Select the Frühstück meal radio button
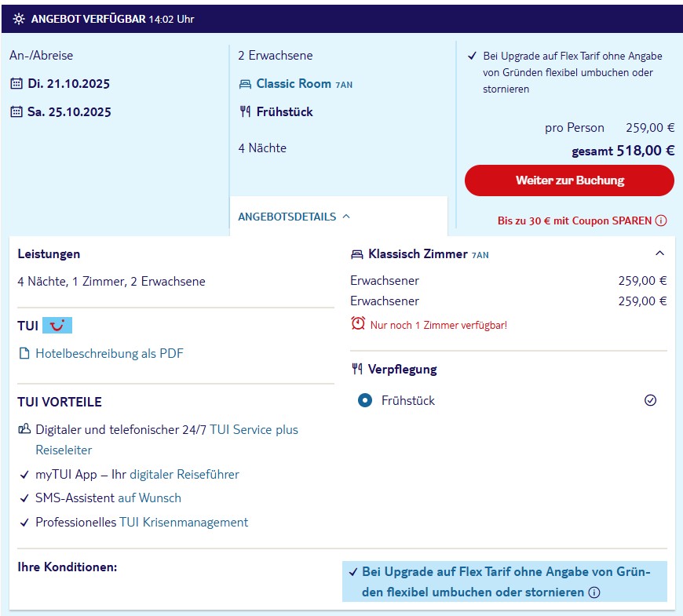Screen dimensions: 683x616 coord(365,400)
